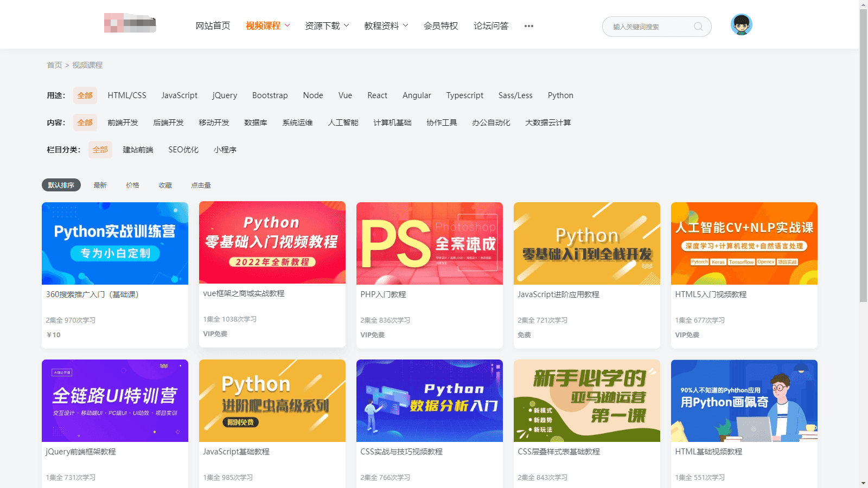Viewport: 868px width, 488px height.
Task: Click the search magnifier icon
Action: point(698,26)
